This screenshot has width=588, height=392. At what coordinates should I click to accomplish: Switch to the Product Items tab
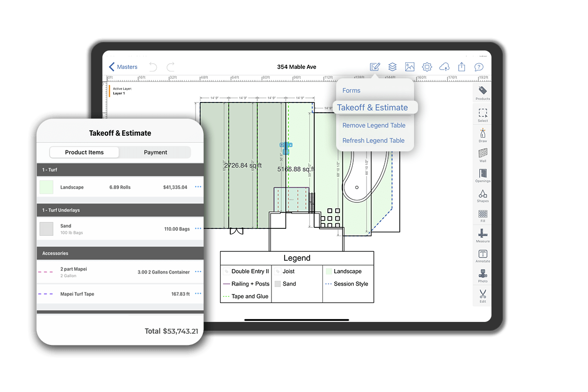pos(84,152)
